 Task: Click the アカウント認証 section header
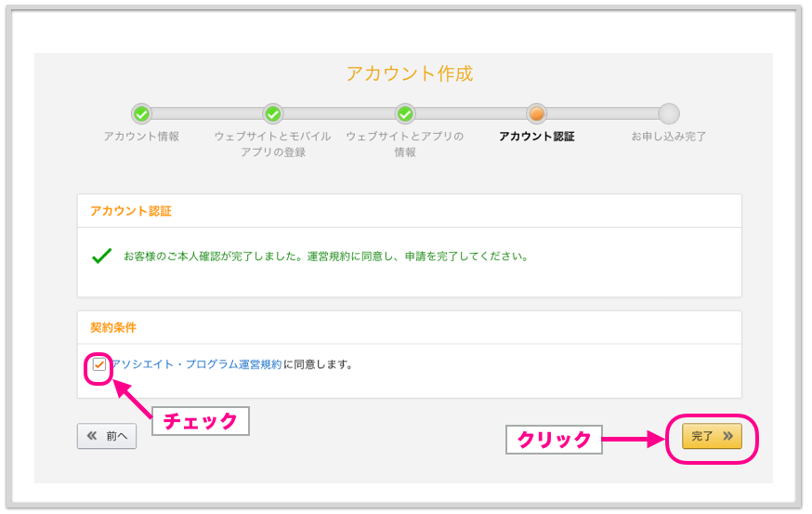pos(131,211)
